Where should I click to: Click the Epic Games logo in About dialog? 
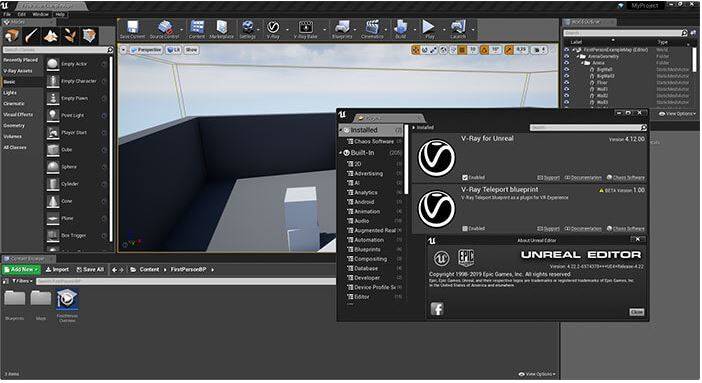pos(466,258)
